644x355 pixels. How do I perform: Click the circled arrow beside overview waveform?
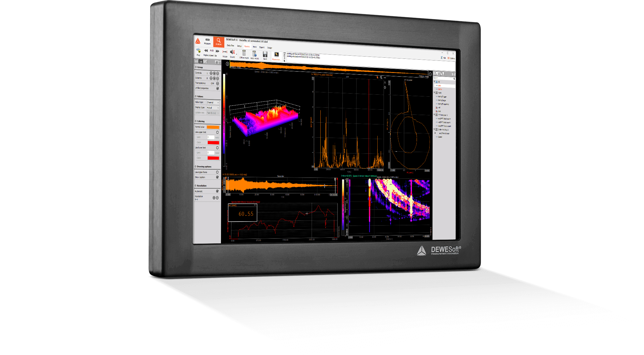227,64
